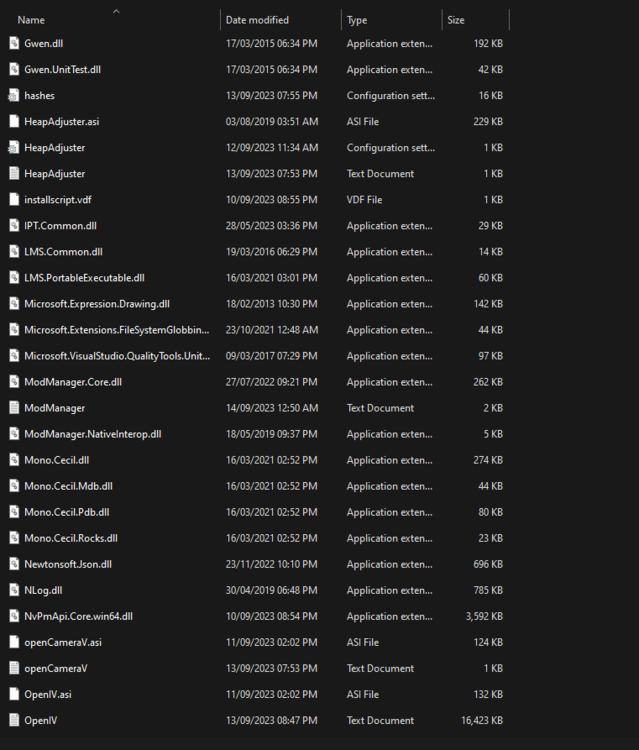Click the OpenIV text document icon
The width and height of the screenshot is (639, 750).
pyautogui.click(x=14, y=720)
